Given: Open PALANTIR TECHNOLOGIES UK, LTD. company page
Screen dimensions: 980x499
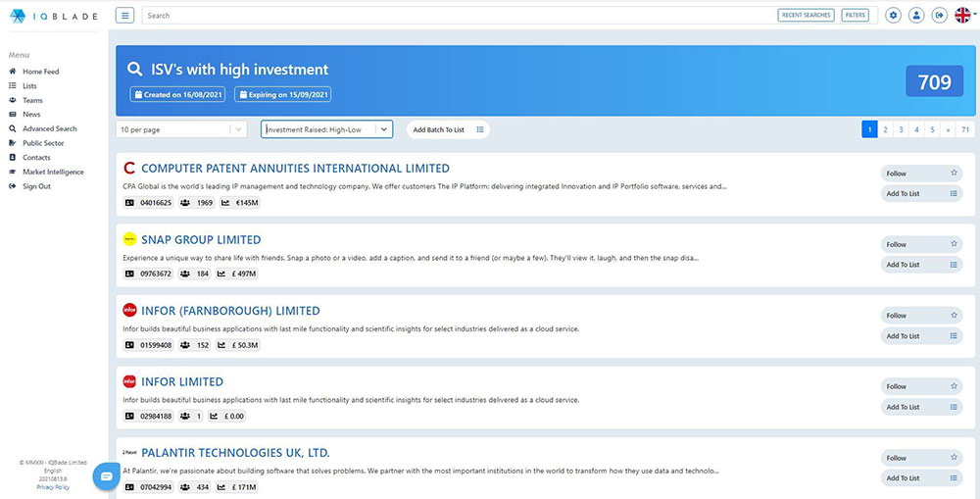Looking at the screenshot, I should point(235,453).
